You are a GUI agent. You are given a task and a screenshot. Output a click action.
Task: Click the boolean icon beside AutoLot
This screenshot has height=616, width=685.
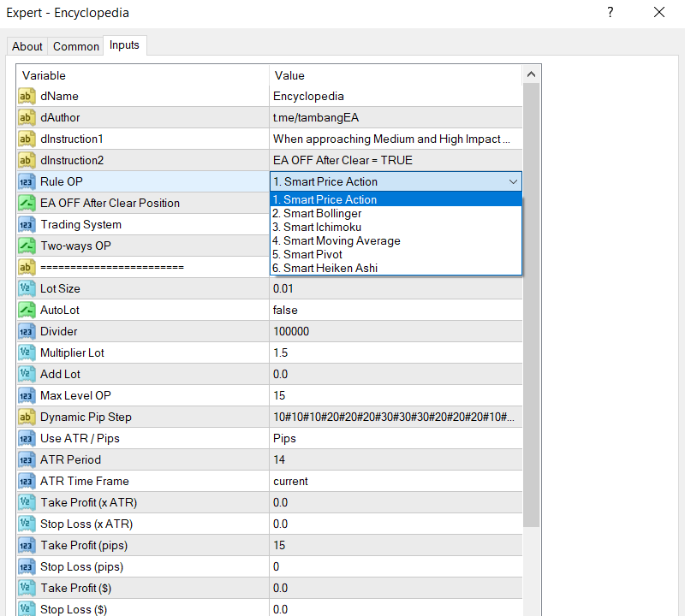point(27,310)
